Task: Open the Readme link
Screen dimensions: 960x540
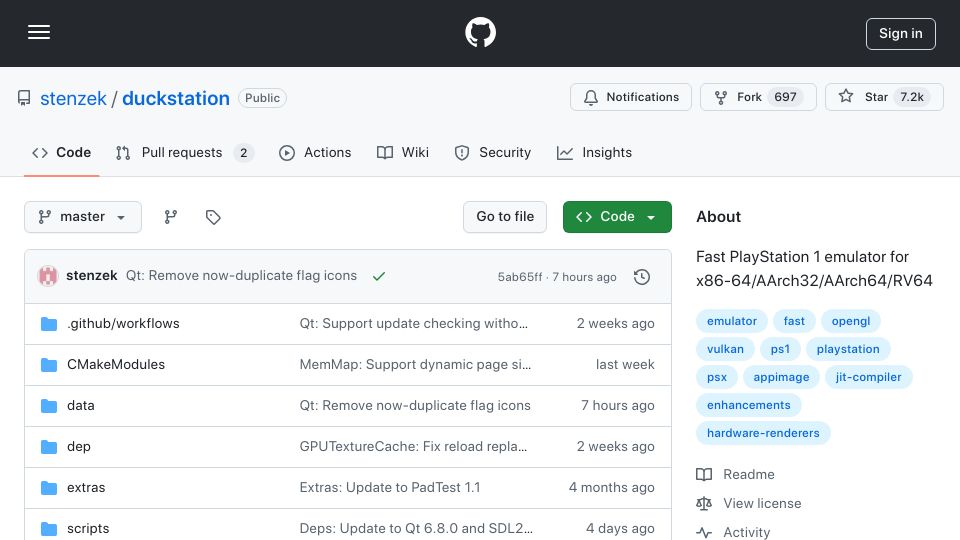Action: tap(735, 474)
